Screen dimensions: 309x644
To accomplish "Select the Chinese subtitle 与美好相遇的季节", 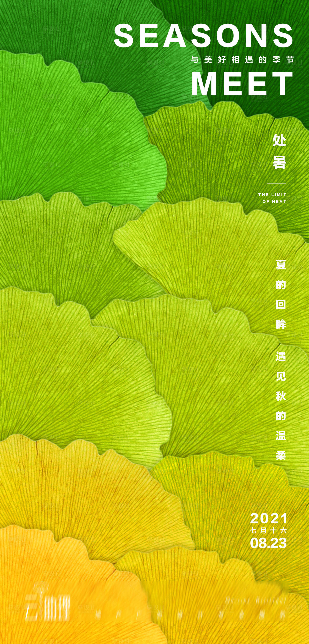I will click(x=242, y=60).
